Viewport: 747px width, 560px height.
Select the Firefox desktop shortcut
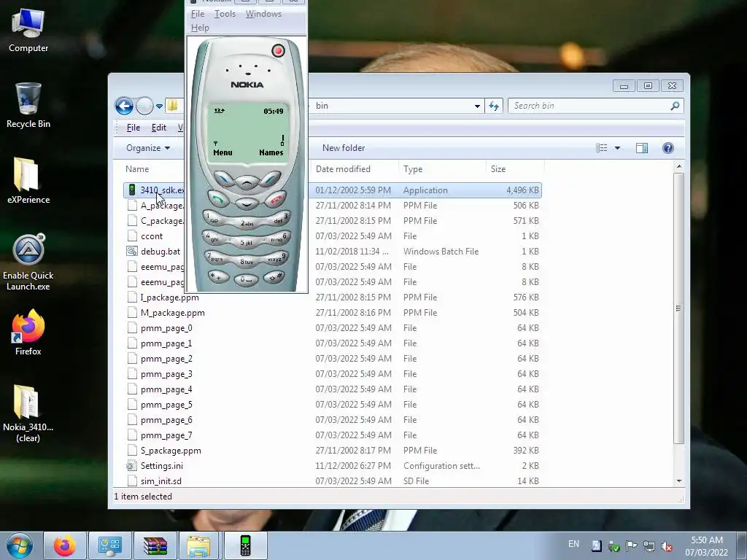tap(28, 332)
